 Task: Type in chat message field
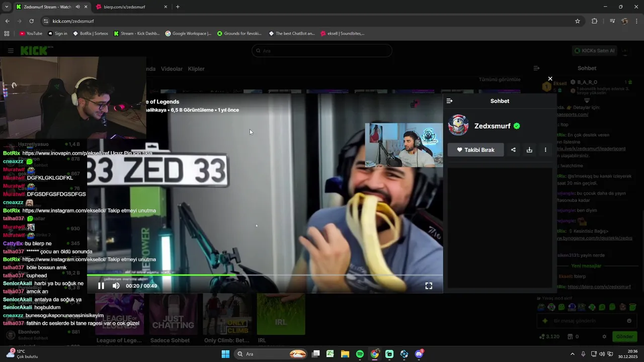coord(586,321)
